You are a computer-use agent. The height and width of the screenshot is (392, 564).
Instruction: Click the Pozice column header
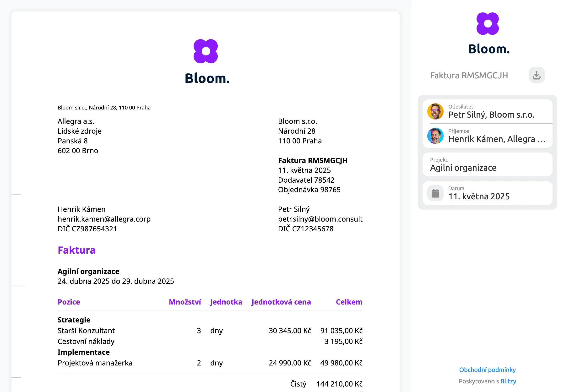point(69,302)
